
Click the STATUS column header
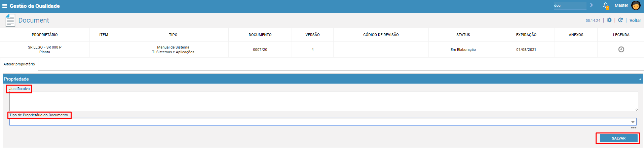463,35
